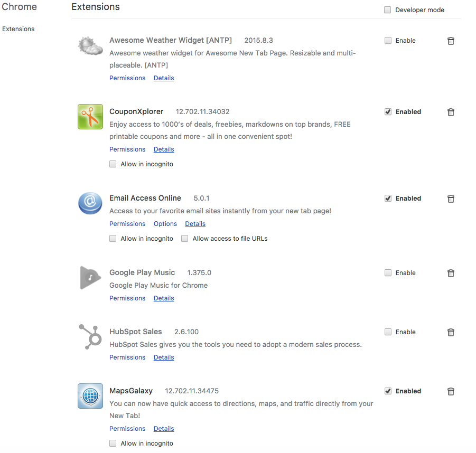The width and height of the screenshot is (476, 453).
Task: View Details for Awesome Weather Widget
Action: 164,78
